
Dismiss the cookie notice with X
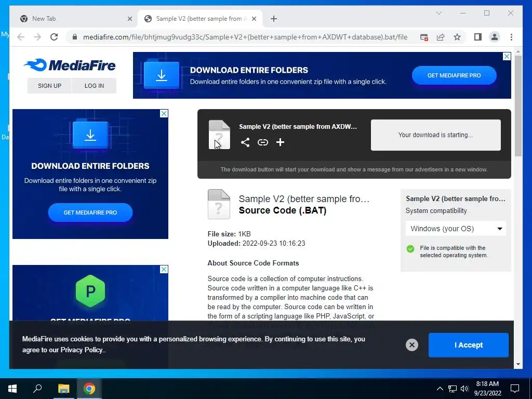click(411, 345)
